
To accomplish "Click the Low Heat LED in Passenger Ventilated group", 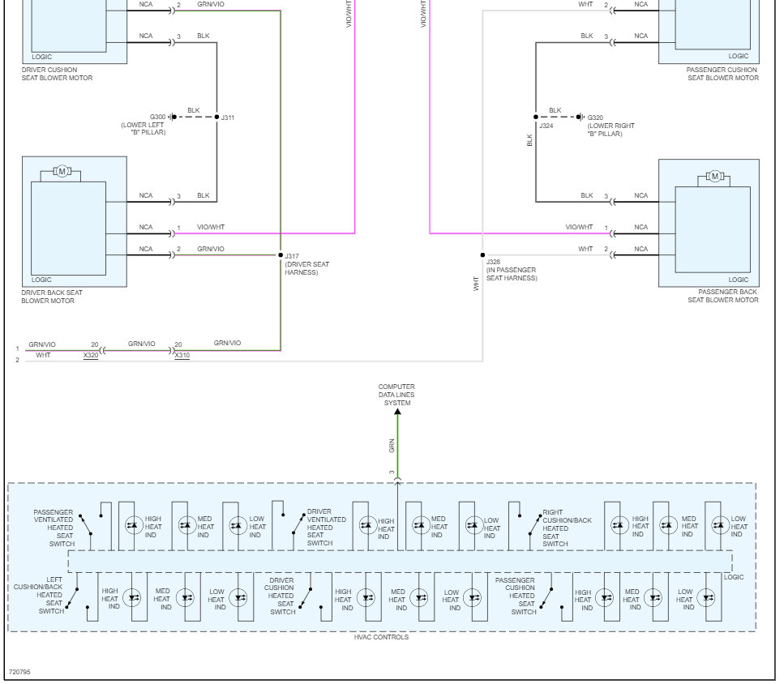I will (x=238, y=525).
